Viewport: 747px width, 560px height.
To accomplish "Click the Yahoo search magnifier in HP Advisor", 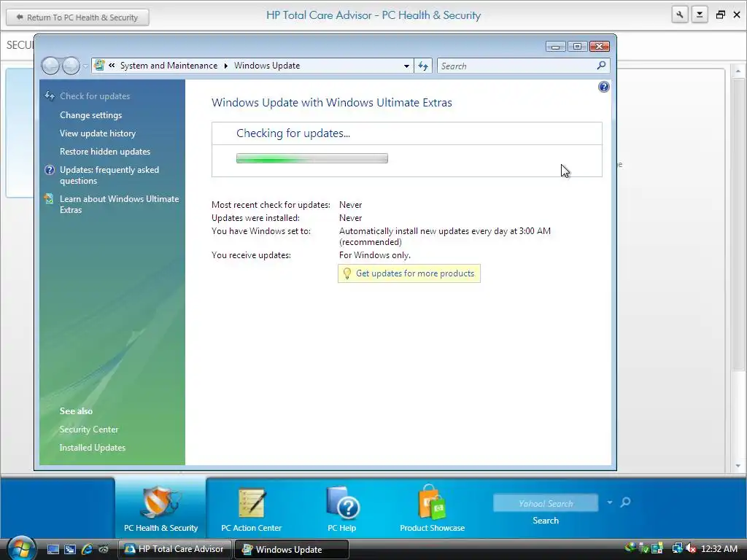I will 625,502.
